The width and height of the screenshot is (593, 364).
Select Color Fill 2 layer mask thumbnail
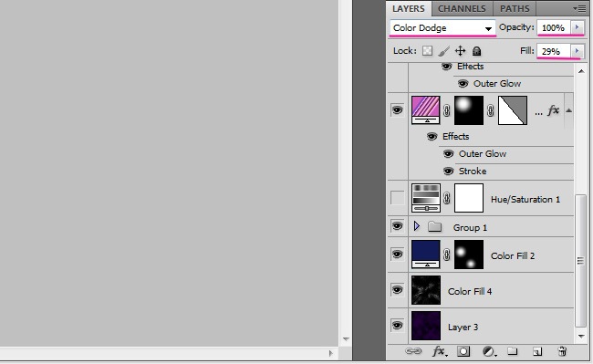click(x=469, y=255)
